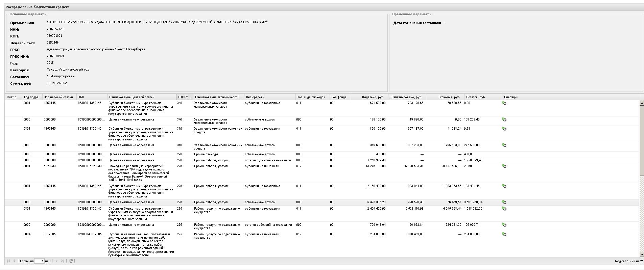Sort by 'Наименование экономической' column header
The image size is (644, 270).
(x=219, y=97)
